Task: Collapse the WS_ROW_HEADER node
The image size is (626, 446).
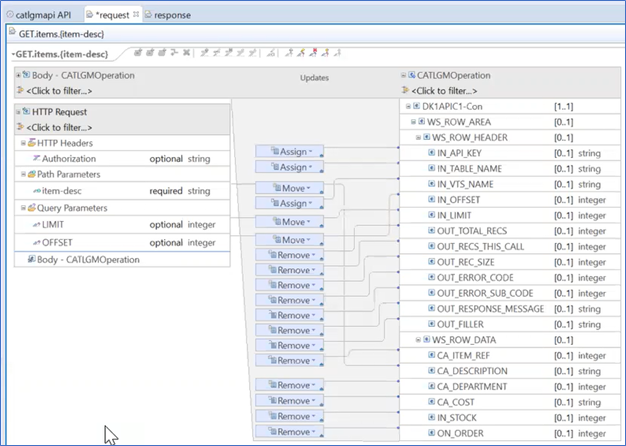Action: click(418, 137)
